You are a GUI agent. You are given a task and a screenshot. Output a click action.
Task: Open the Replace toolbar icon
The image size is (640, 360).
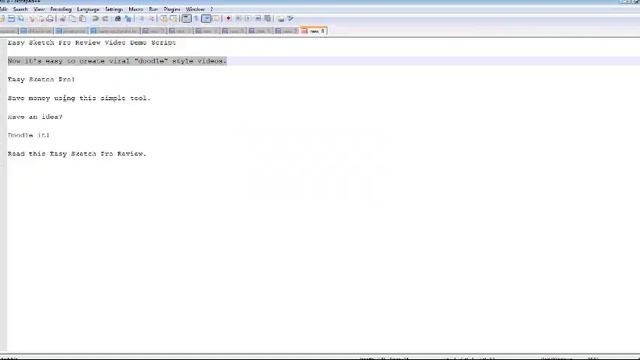128,19
